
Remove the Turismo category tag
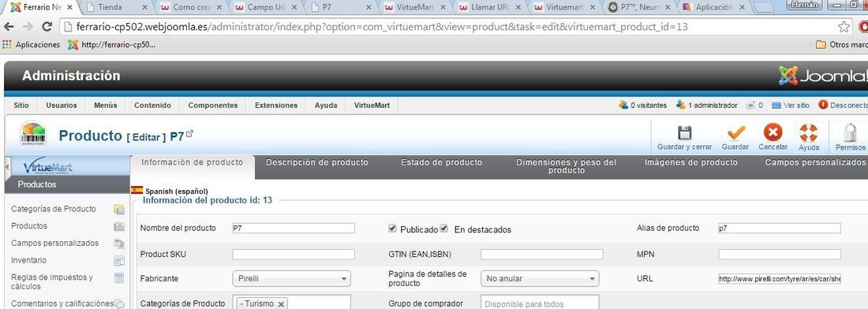coord(281,304)
